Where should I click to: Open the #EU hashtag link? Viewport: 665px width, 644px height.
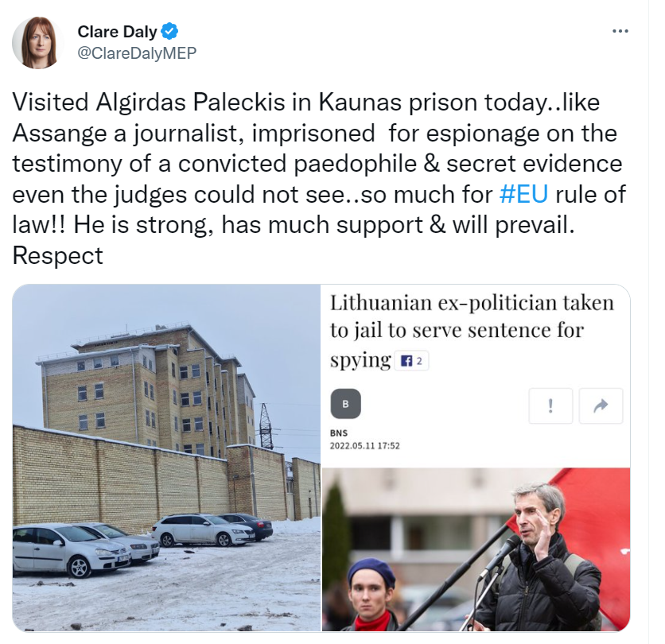pos(523,194)
